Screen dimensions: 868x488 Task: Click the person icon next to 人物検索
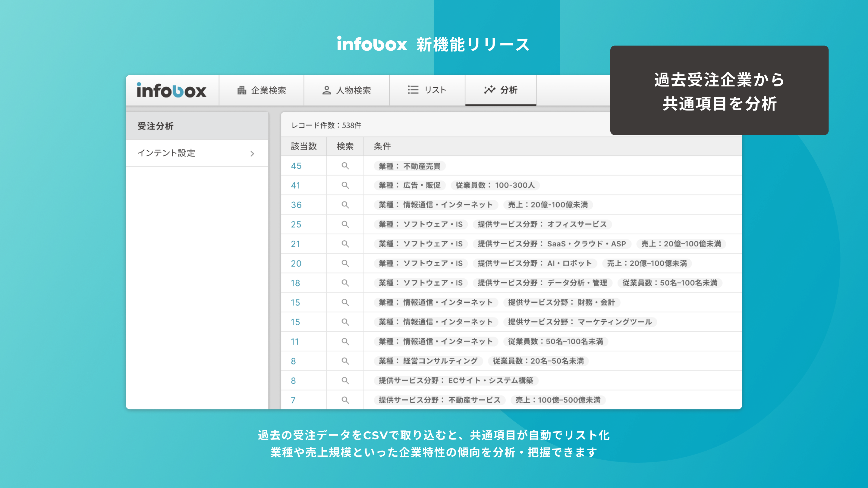click(x=326, y=90)
